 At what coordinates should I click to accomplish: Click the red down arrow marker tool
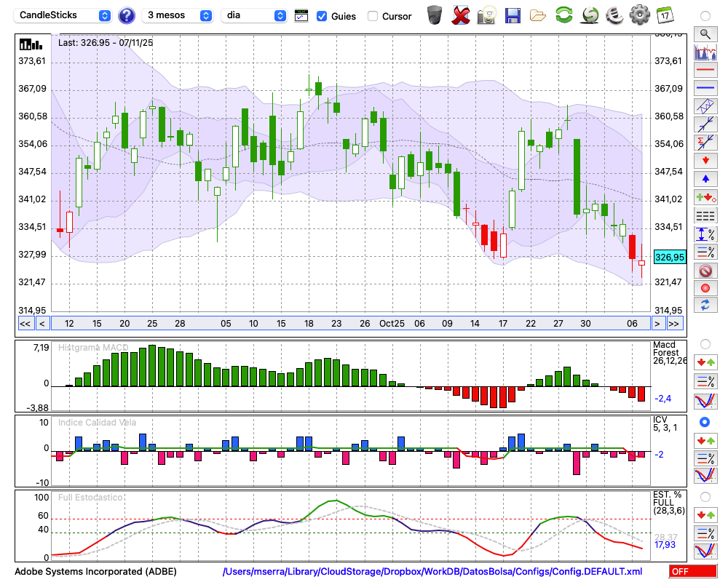point(705,161)
